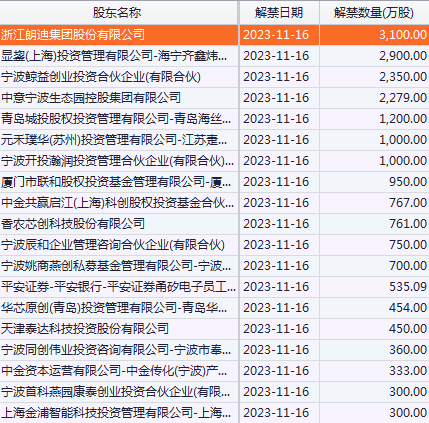
Task: Click the 333.00 quantity for 中金资本运营
Action: click(x=374, y=371)
